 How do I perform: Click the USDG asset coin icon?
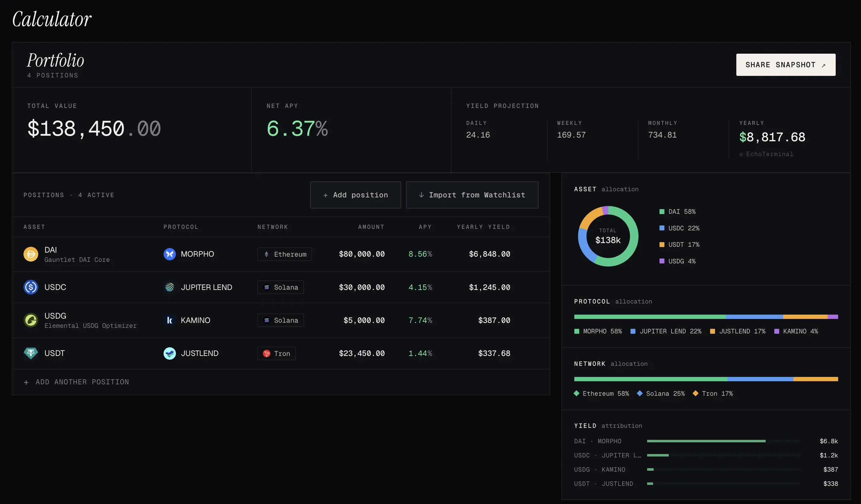31,320
